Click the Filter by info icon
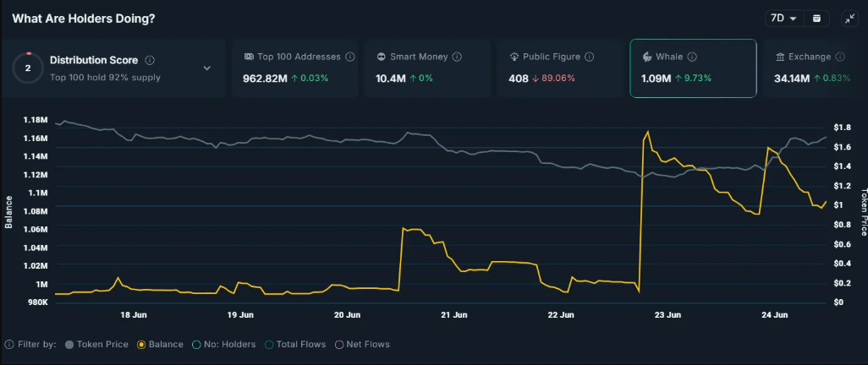 pyautogui.click(x=8, y=345)
